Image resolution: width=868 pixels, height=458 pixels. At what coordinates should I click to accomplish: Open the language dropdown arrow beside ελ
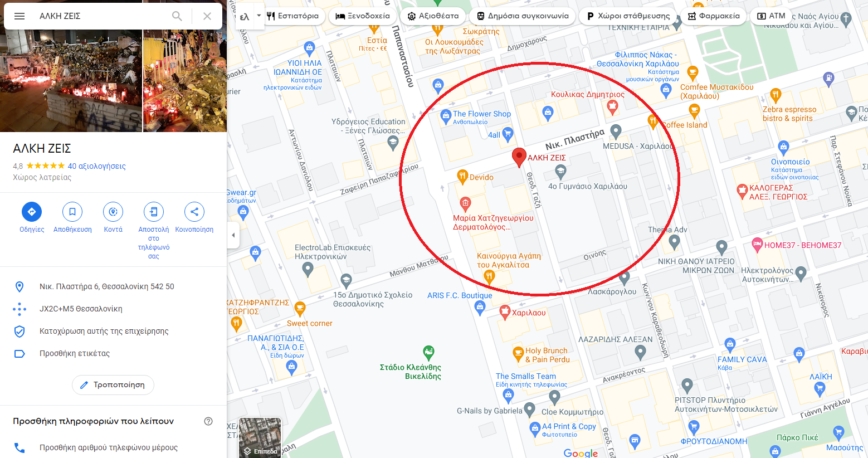pyautogui.click(x=259, y=16)
